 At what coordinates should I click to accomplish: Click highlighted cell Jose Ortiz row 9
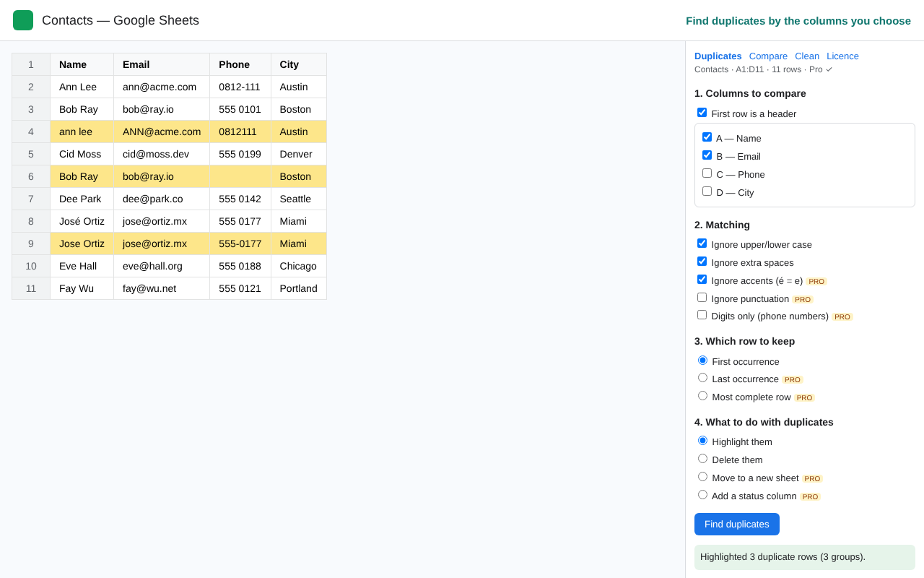click(x=82, y=243)
